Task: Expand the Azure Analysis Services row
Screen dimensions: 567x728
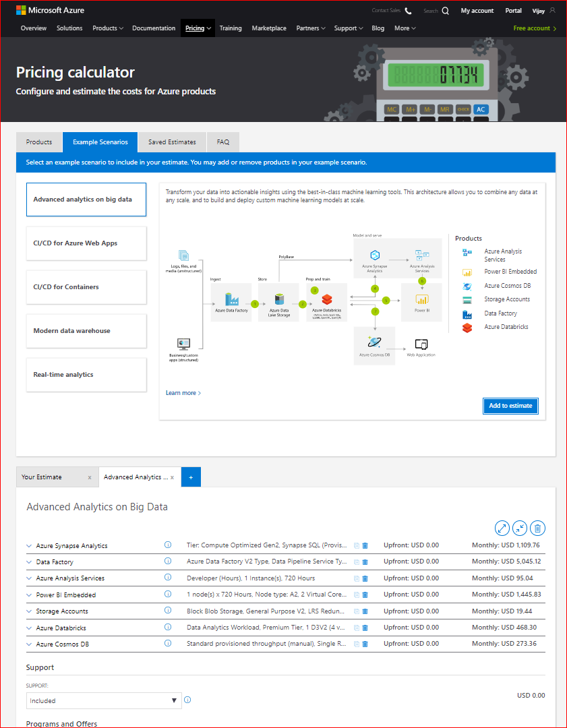Action: click(x=29, y=578)
